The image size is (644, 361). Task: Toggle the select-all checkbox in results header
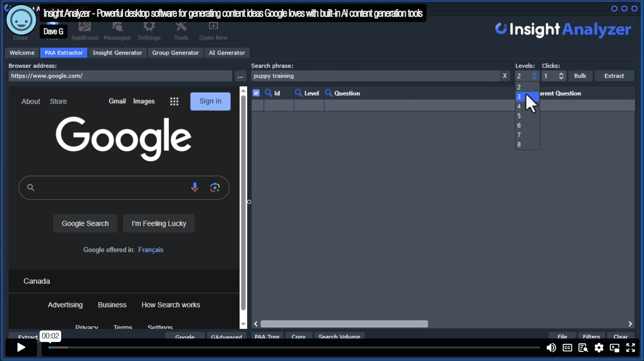click(x=256, y=93)
